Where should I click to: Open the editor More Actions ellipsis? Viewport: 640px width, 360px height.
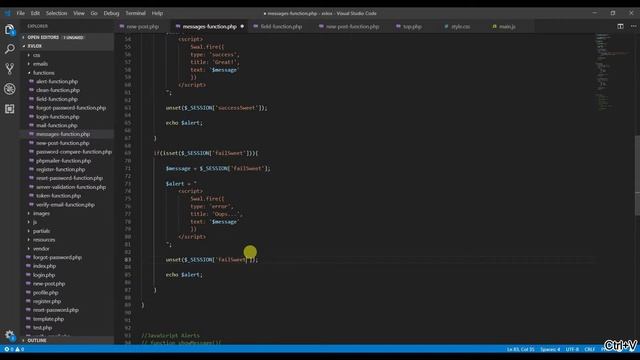pyautogui.click(x=633, y=26)
